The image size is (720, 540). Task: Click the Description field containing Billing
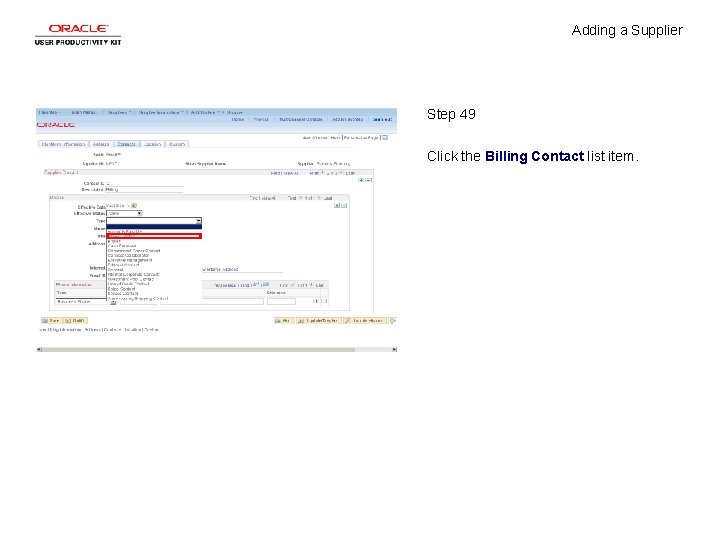(x=144, y=190)
